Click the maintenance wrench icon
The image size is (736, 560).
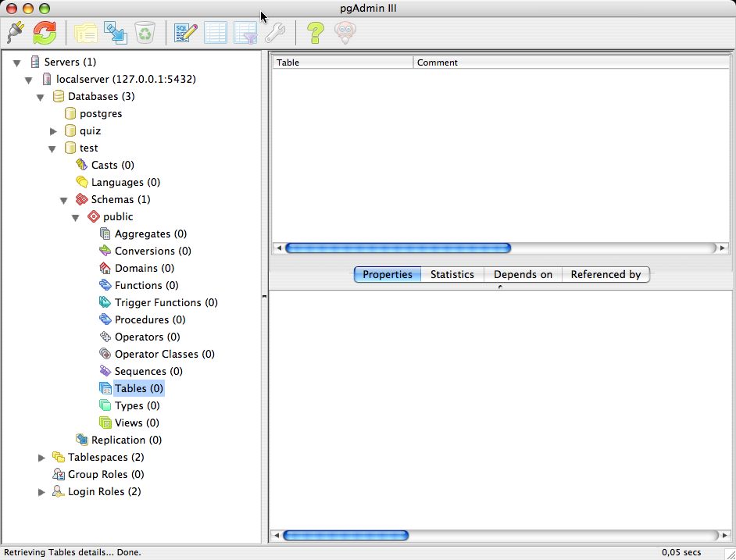(275, 33)
